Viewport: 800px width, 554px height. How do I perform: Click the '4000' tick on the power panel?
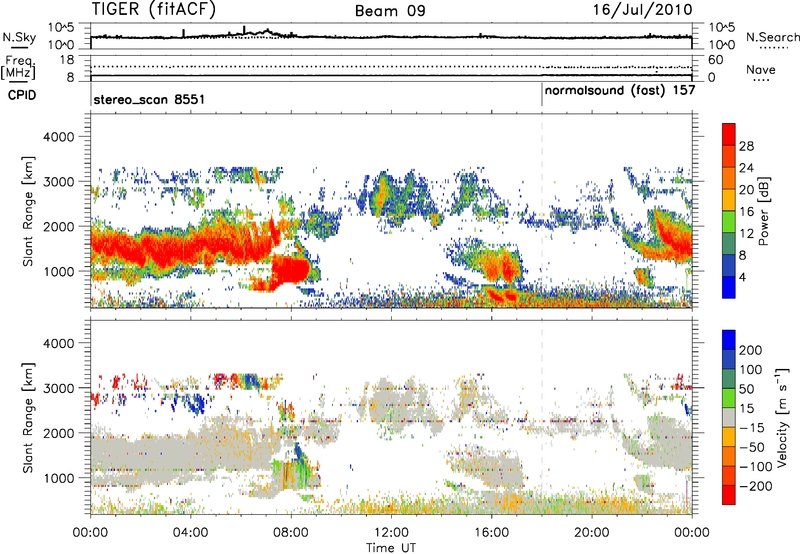[x=59, y=137]
